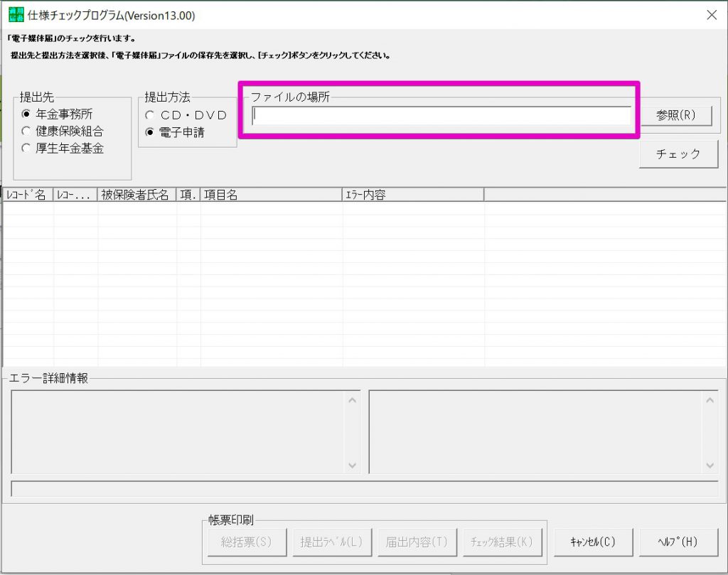
Task: Click the 届出内容(T) button
Action: [417, 542]
